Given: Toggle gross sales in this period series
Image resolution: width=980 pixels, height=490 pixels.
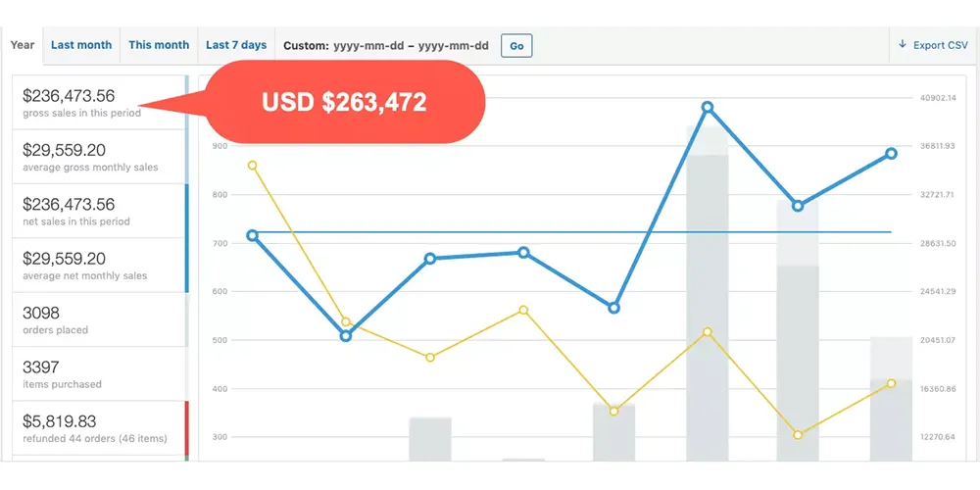Looking at the screenshot, I should coord(98,103).
